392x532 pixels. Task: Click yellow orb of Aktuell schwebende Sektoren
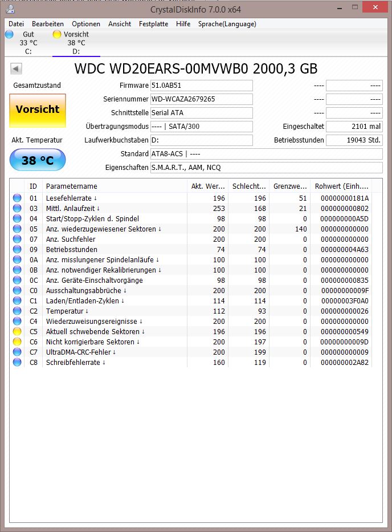click(17, 331)
